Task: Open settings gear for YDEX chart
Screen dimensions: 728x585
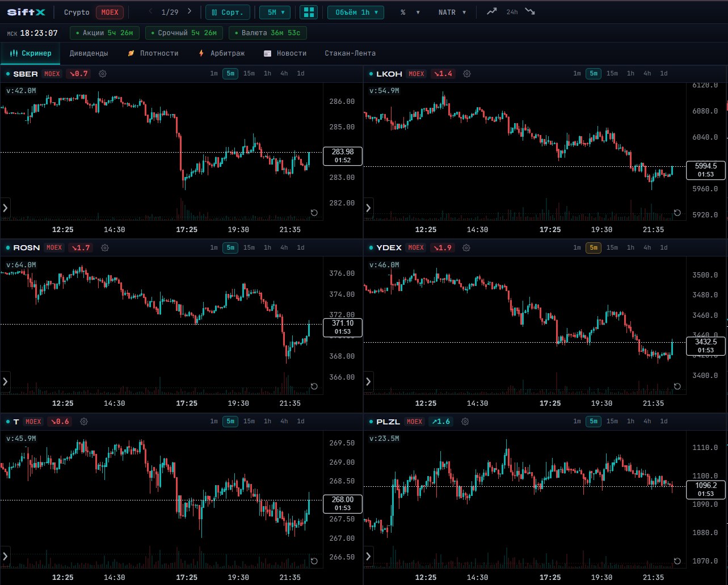Action: click(x=466, y=248)
